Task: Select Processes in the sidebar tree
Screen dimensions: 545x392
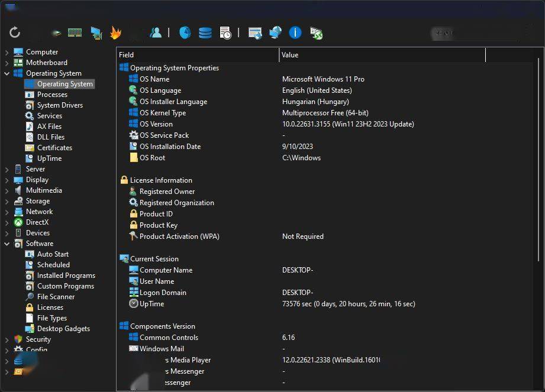Action: pyautogui.click(x=52, y=95)
